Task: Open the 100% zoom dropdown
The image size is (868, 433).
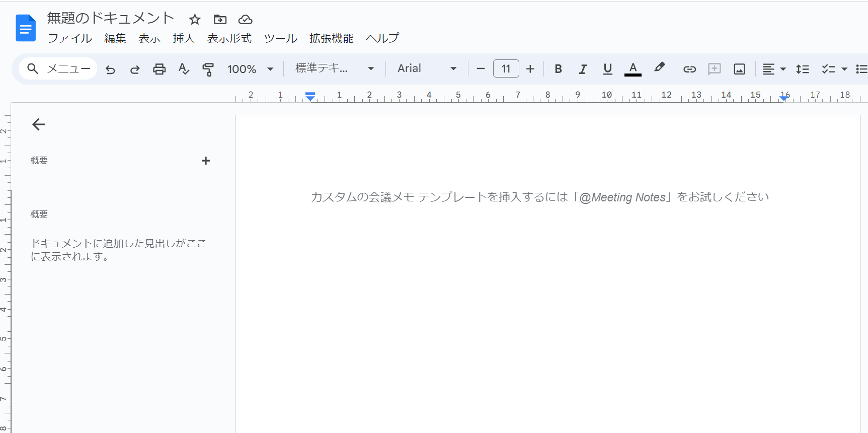Action: coord(250,69)
